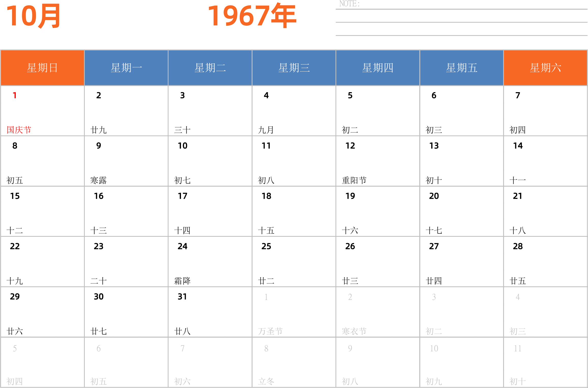Click the 星期四 column header
Viewport: 588px width, 388px height.
[378, 68]
